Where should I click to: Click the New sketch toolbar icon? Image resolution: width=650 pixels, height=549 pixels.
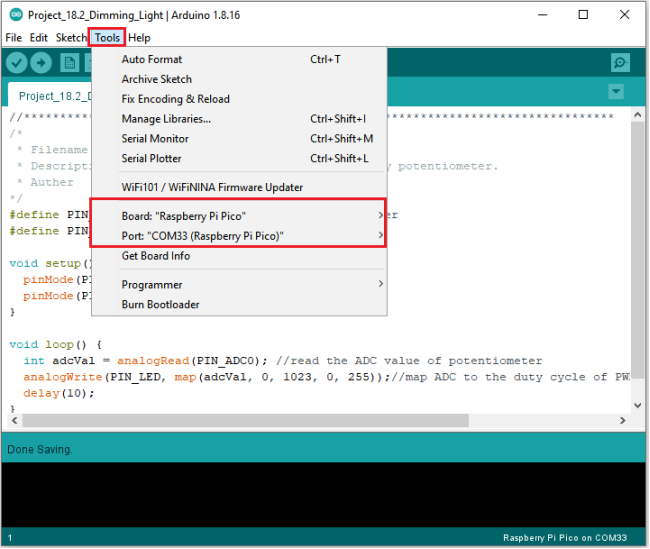70,63
